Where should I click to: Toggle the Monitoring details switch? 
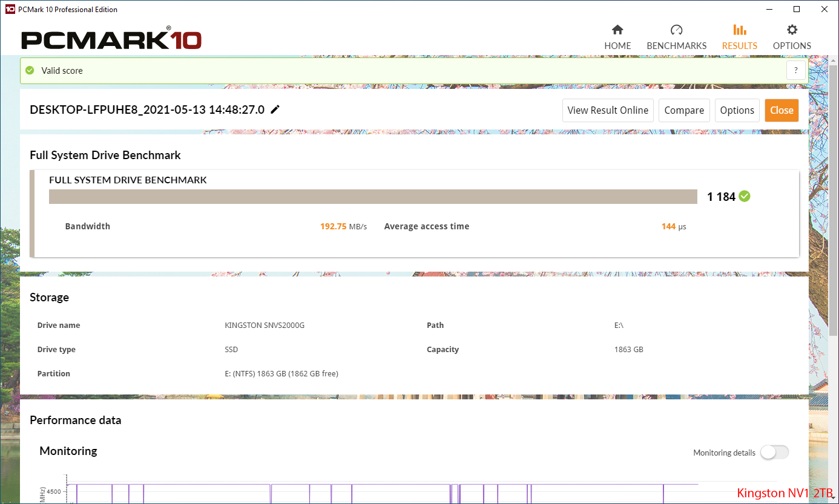coord(774,453)
